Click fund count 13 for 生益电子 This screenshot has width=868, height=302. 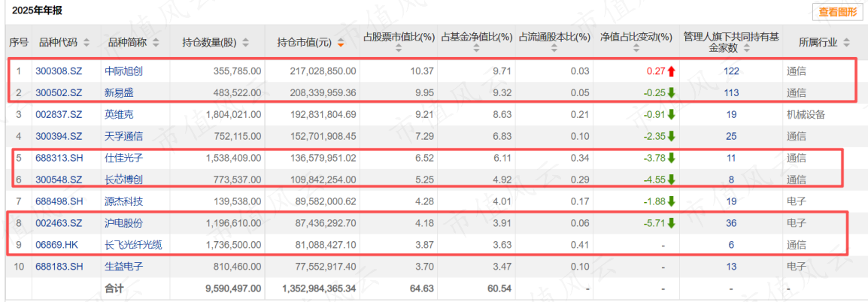point(732,267)
